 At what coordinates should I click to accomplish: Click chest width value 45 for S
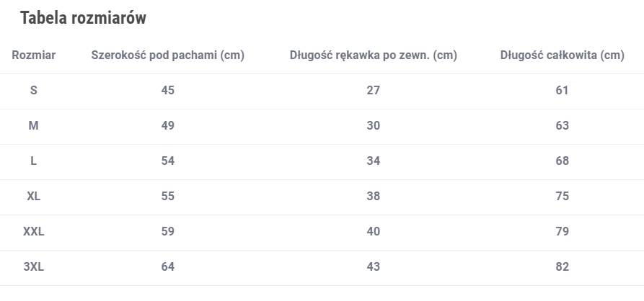tap(167, 91)
